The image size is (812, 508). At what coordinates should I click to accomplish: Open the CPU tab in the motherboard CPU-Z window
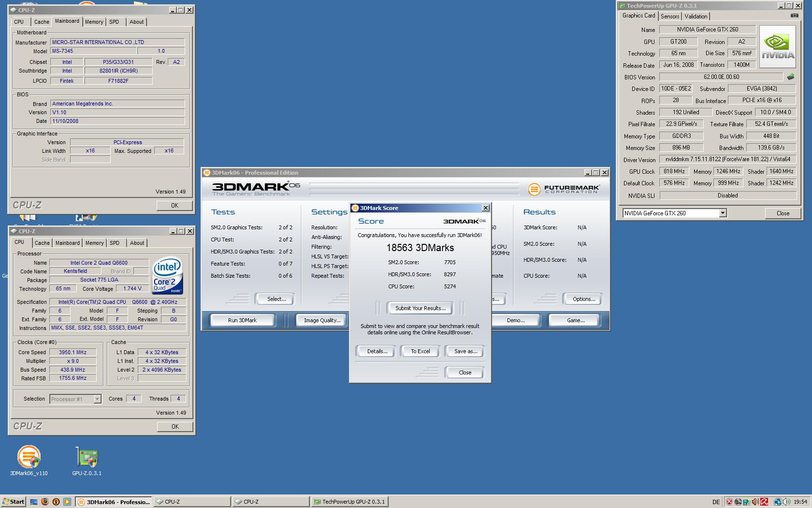19,22
